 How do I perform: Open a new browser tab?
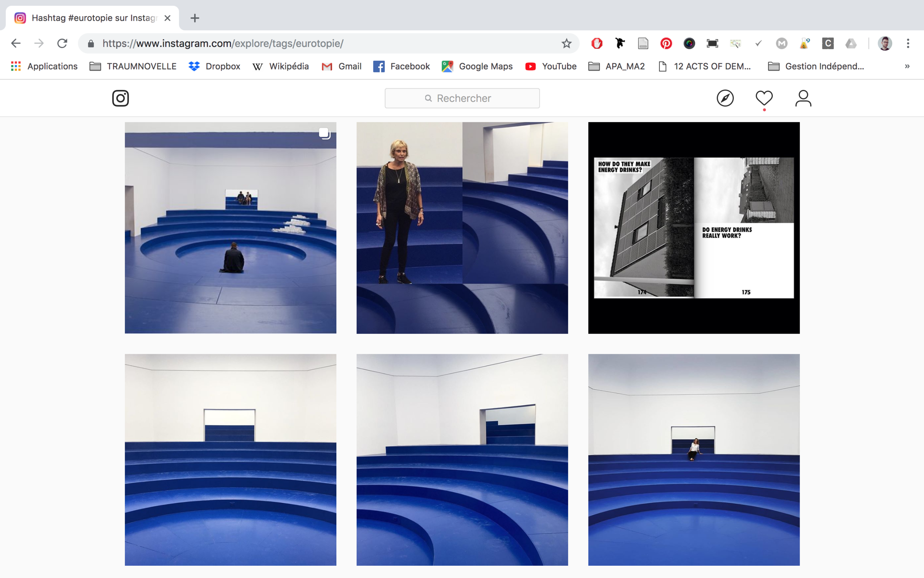tap(195, 18)
